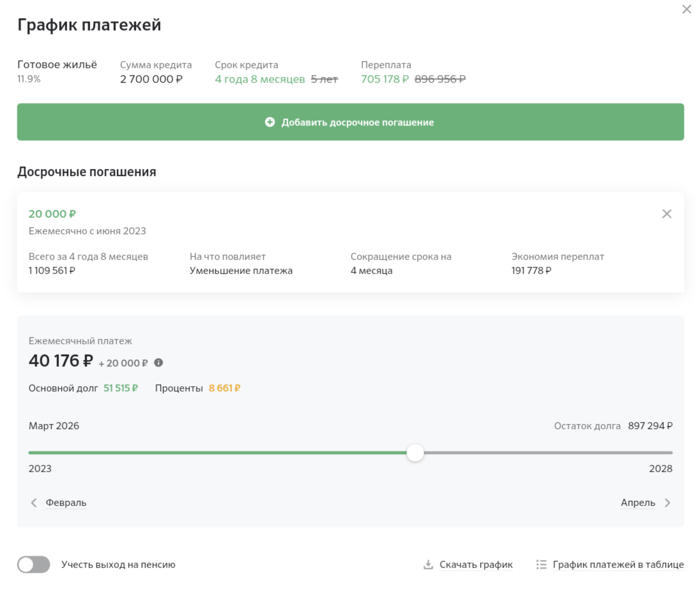Click the payment timeline slider handle
Screen dimensions: 700x616
(x=415, y=452)
